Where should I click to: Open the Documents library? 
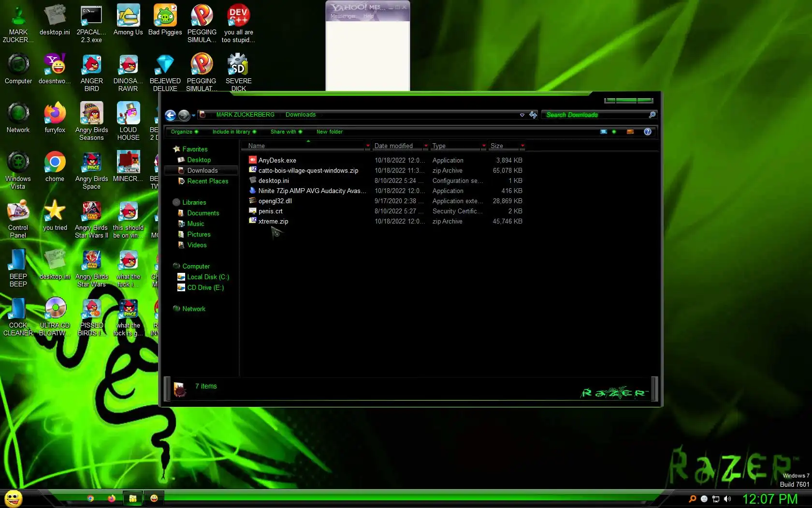tap(203, 213)
